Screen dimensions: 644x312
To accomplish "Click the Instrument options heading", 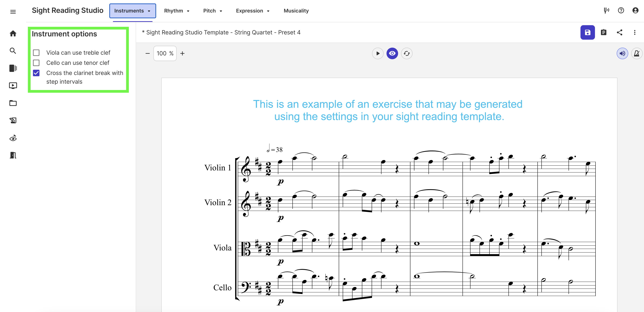I will coord(64,34).
